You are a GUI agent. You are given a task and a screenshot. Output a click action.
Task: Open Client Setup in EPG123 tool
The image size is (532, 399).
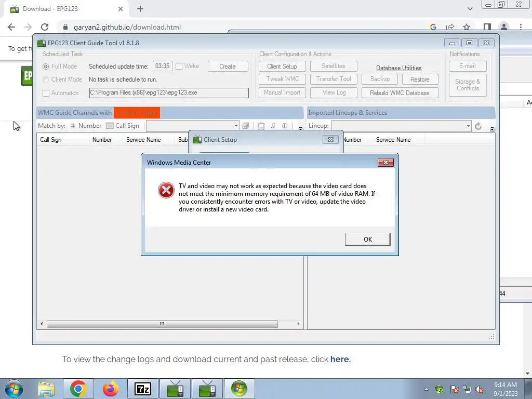click(282, 66)
